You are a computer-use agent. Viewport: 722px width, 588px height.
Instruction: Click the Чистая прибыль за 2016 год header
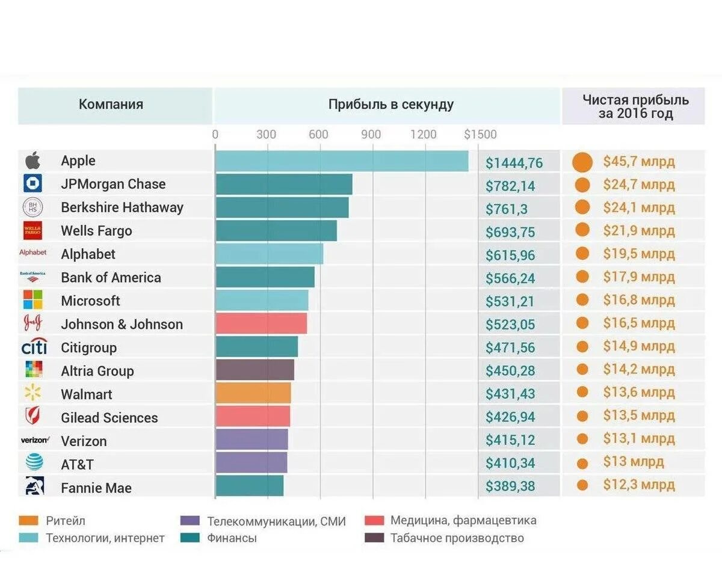click(x=634, y=106)
